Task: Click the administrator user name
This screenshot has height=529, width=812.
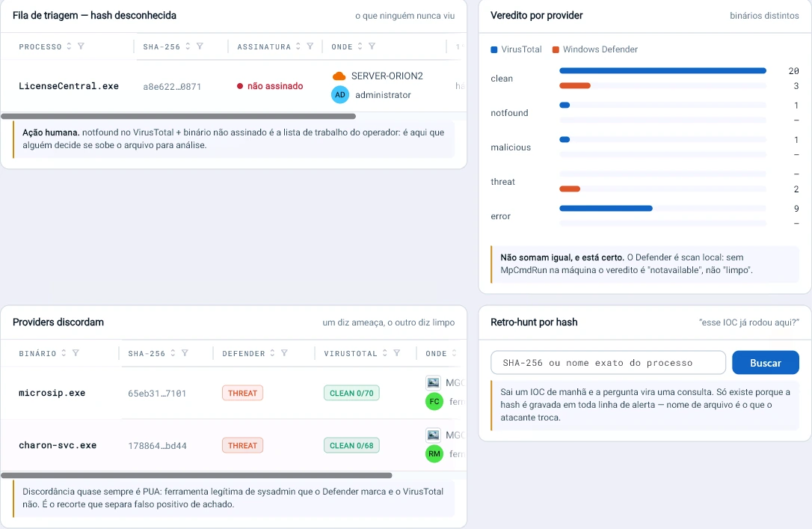Action: 384,95
